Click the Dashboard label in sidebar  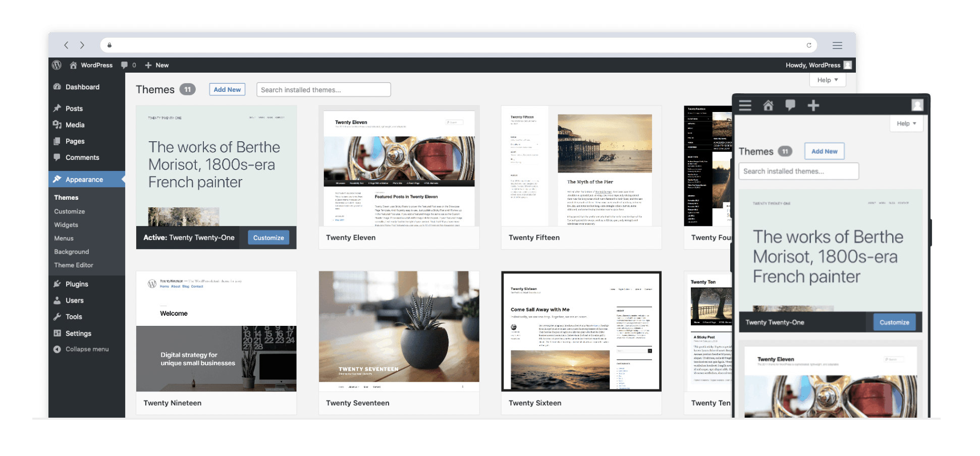82,87
